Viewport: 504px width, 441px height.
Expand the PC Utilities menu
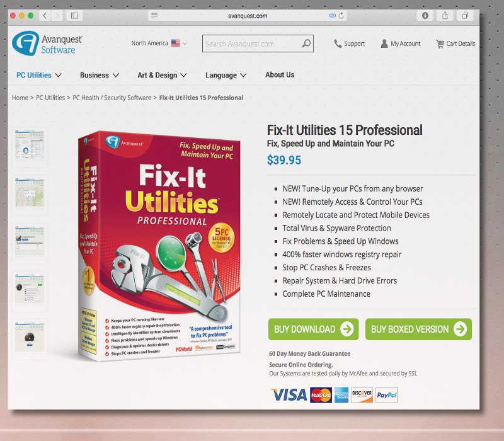pyautogui.click(x=39, y=75)
